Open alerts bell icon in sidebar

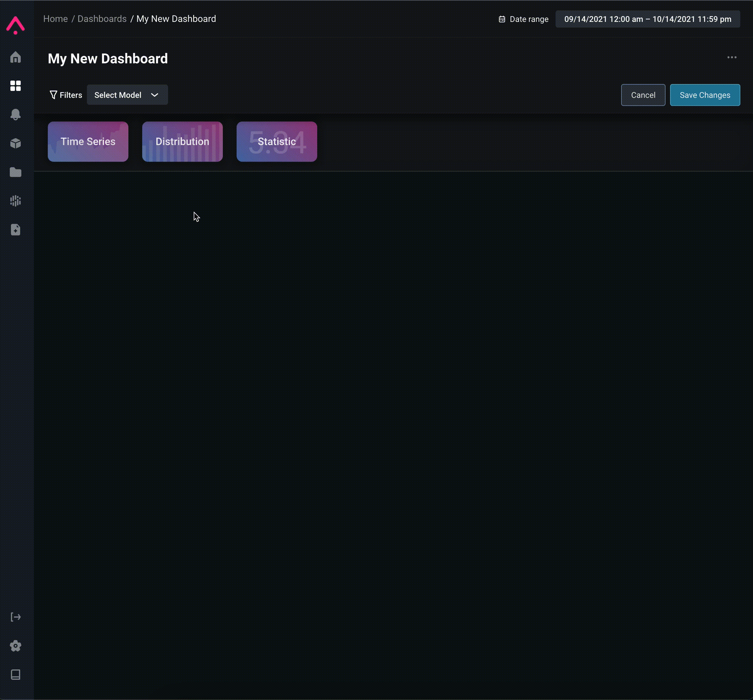(15, 115)
